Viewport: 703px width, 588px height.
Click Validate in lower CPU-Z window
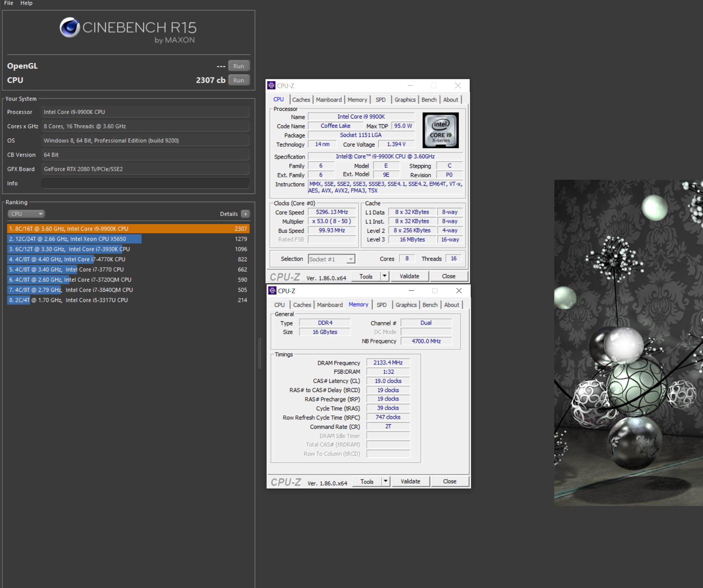[410, 481]
